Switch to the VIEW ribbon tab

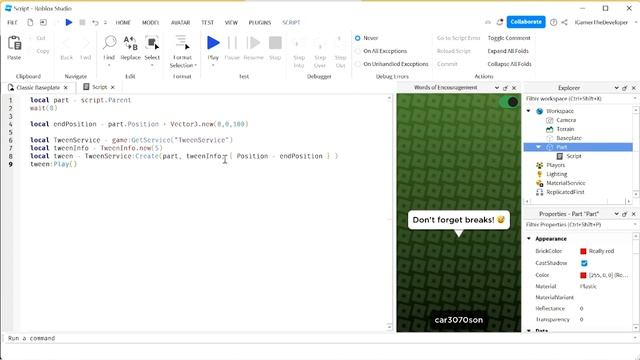point(231,22)
